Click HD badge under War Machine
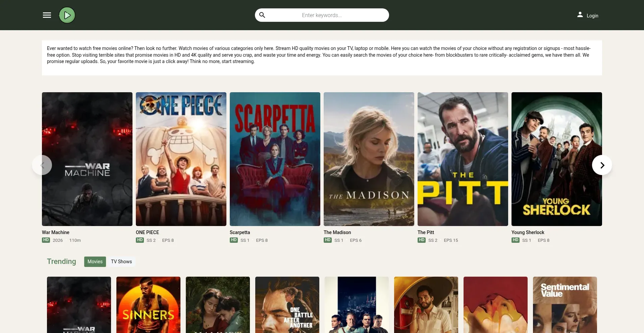This screenshot has height=333, width=644. [x=46, y=240]
